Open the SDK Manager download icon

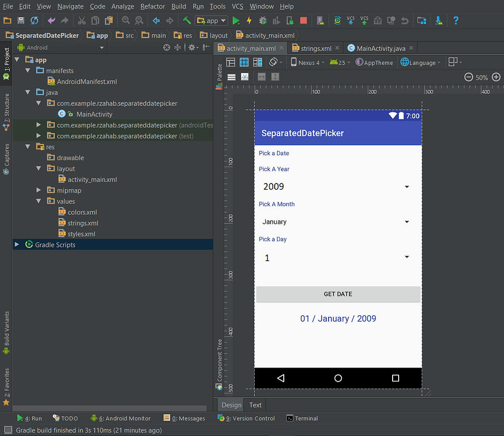tap(438, 21)
